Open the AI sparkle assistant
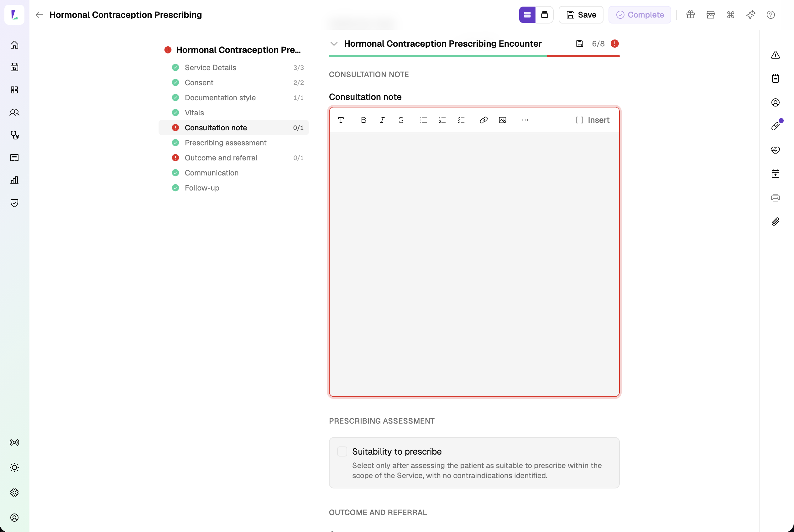Screen dimensions: 794x532 point(750,15)
